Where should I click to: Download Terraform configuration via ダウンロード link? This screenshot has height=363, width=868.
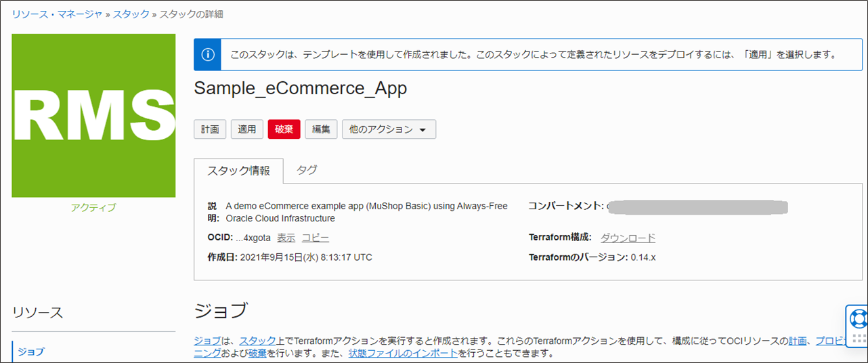[628, 238]
